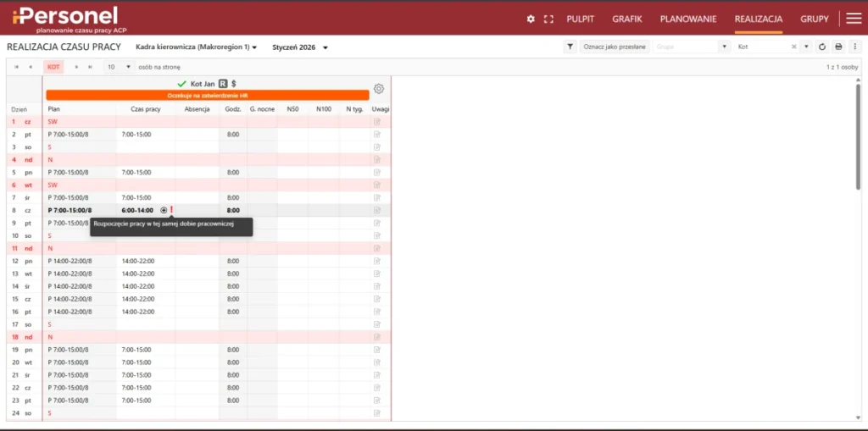Click the orange Oczekuje na zatwierdzenie HR bar

pyautogui.click(x=208, y=96)
